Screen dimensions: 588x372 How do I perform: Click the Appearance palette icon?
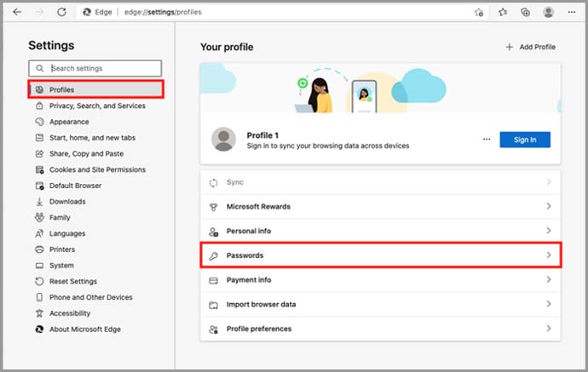click(x=39, y=122)
